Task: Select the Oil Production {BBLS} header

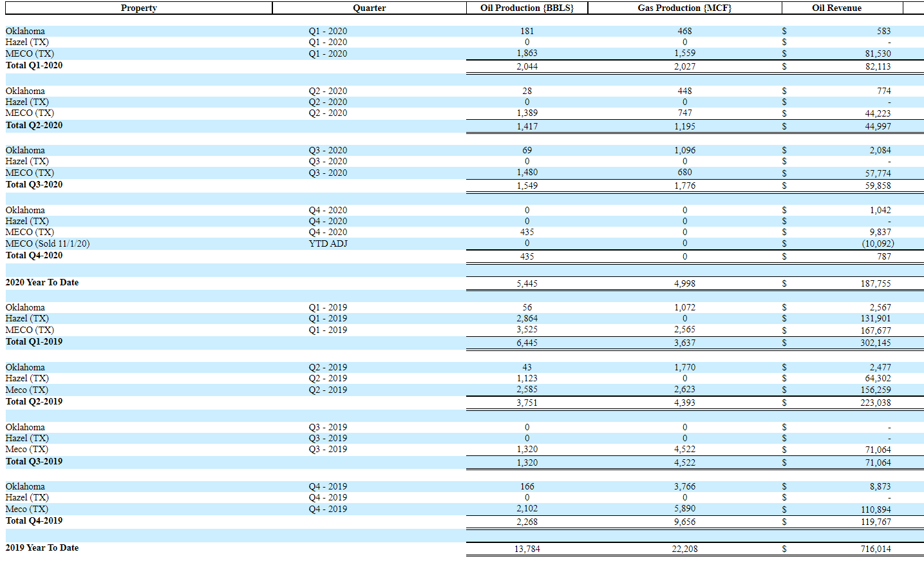Action: click(x=527, y=8)
